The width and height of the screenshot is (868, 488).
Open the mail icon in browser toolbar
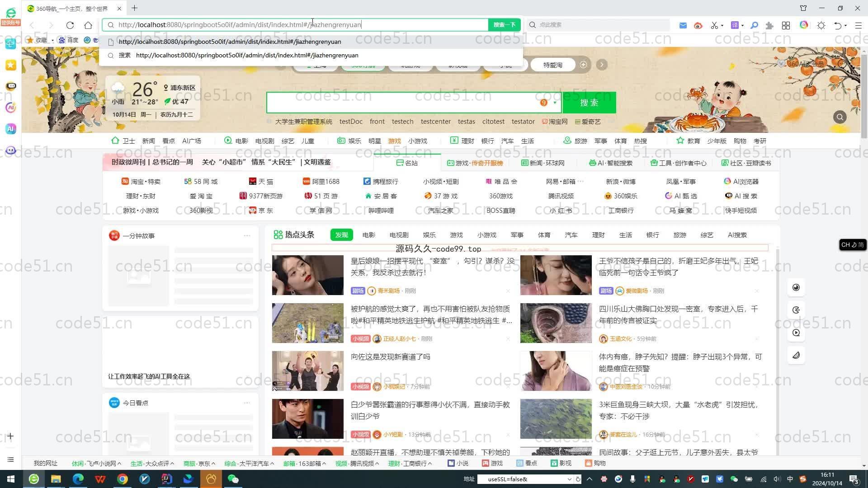point(683,25)
